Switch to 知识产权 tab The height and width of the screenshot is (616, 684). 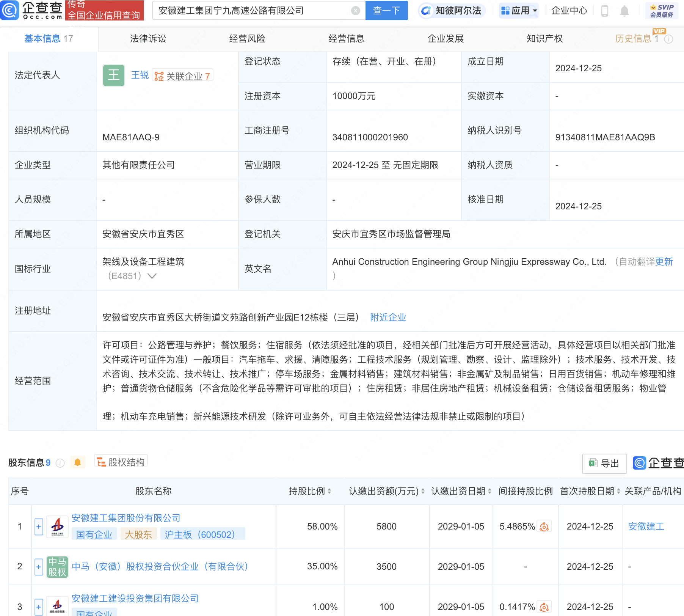(545, 39)
